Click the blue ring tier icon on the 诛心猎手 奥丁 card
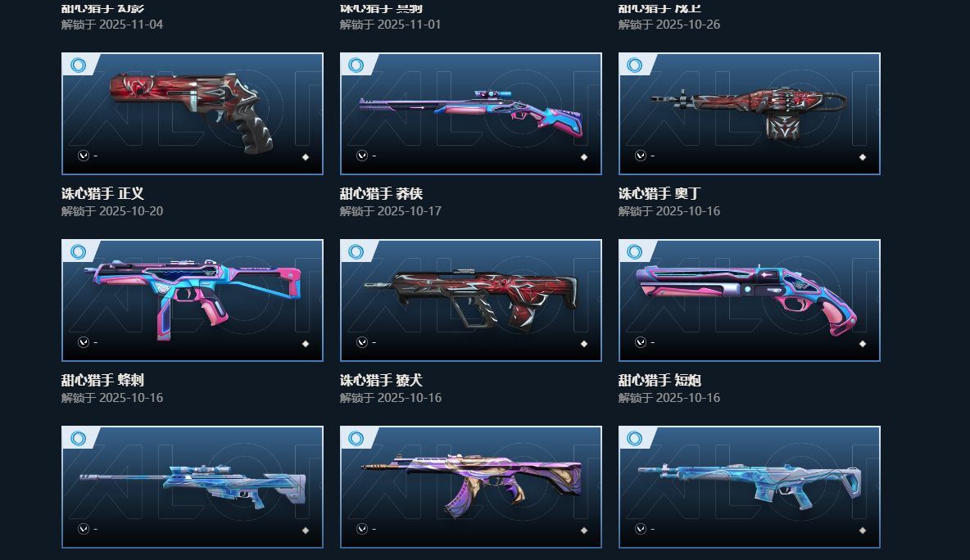The width and height of the screenshot is (970, 560). [635, 65]
